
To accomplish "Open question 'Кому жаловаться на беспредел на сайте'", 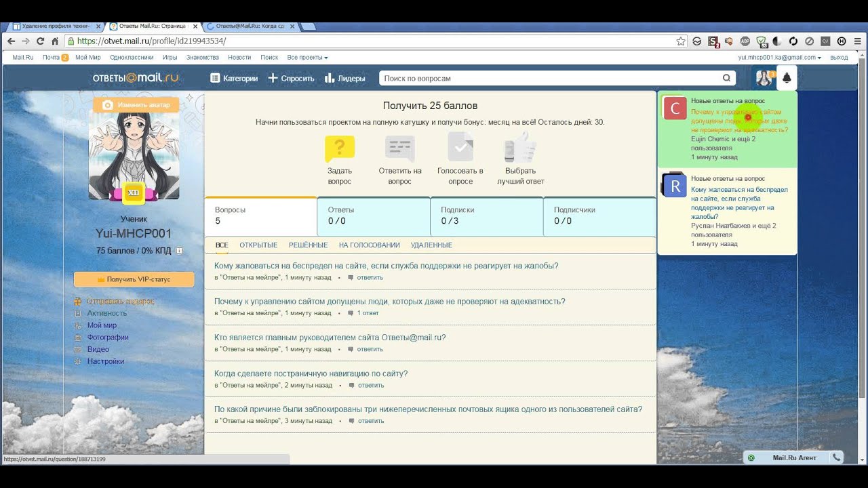I will (x=387, y=266).
